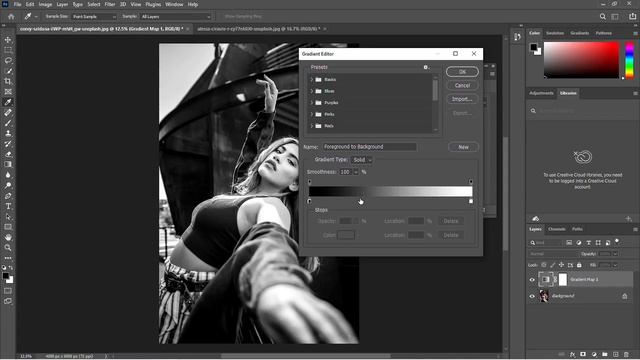Select the Eraser tool

coord(8,154)
